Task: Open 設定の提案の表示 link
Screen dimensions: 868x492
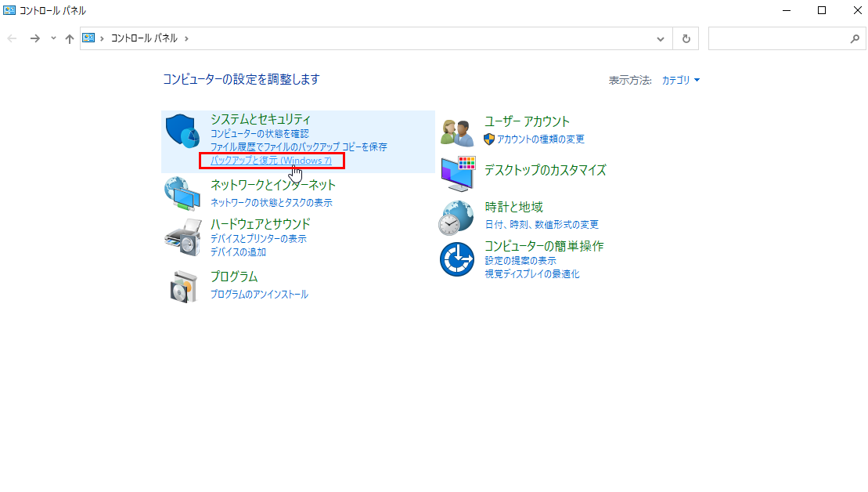Action: pos(520,260)
